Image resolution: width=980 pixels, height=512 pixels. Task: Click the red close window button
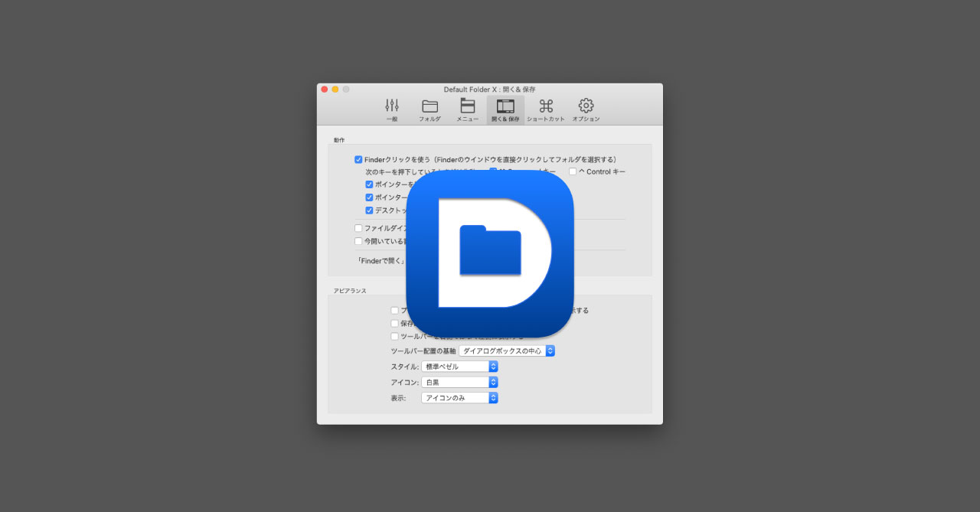325,90
